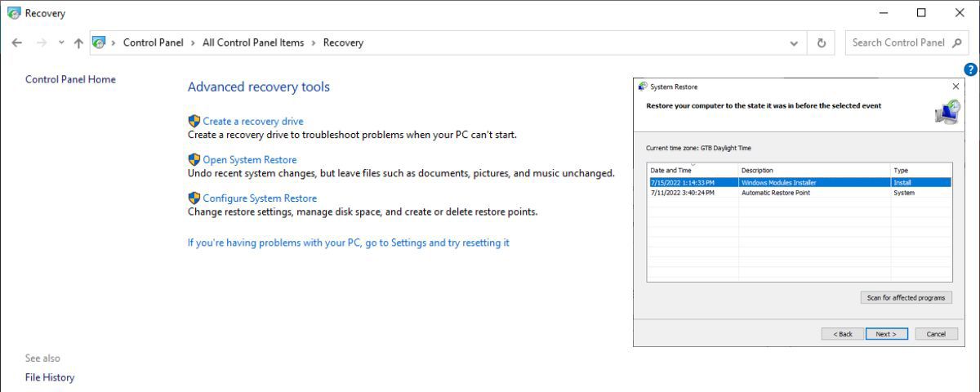Click the Next button in System Restore
This screenshot has height=392, width=980.
coord(886,334)
